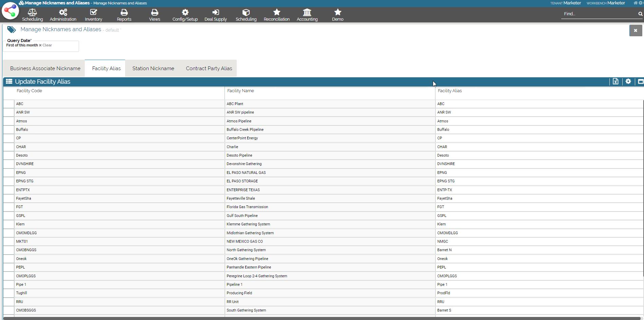Click the search magnifier beside Find
The height and width of the screenshot is (320, 644).
pos(640,14)
